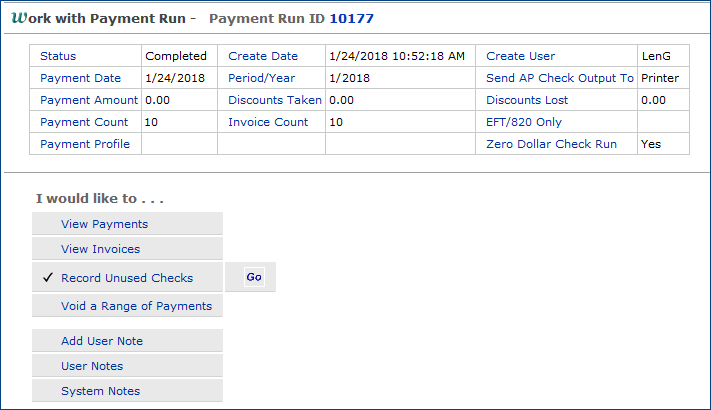Image resolution: width=711 pixels, height=410 pixels.
Task: Click the Payment Count label
Action: click(x=84, y=122)
